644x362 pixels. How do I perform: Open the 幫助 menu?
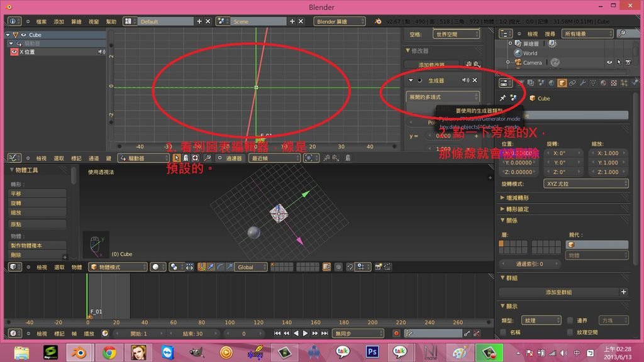coord(111,21)
